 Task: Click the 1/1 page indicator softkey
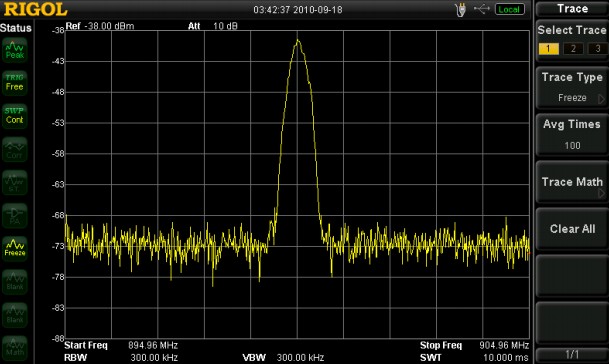point(572,354)
